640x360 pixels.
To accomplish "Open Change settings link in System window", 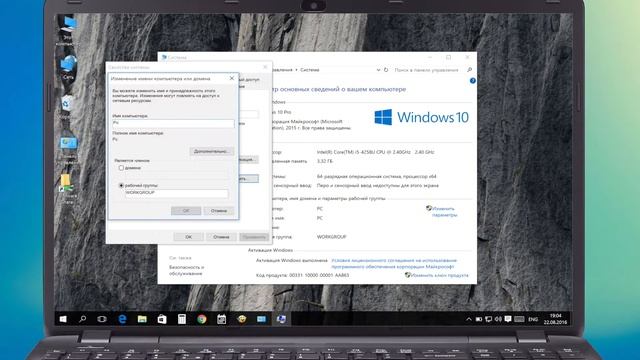I will click(x=444, y=211).
